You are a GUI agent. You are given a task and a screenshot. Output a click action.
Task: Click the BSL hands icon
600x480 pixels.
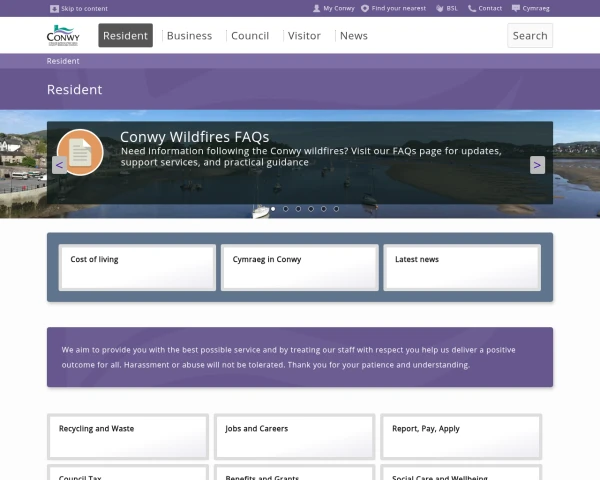[440, 8]
